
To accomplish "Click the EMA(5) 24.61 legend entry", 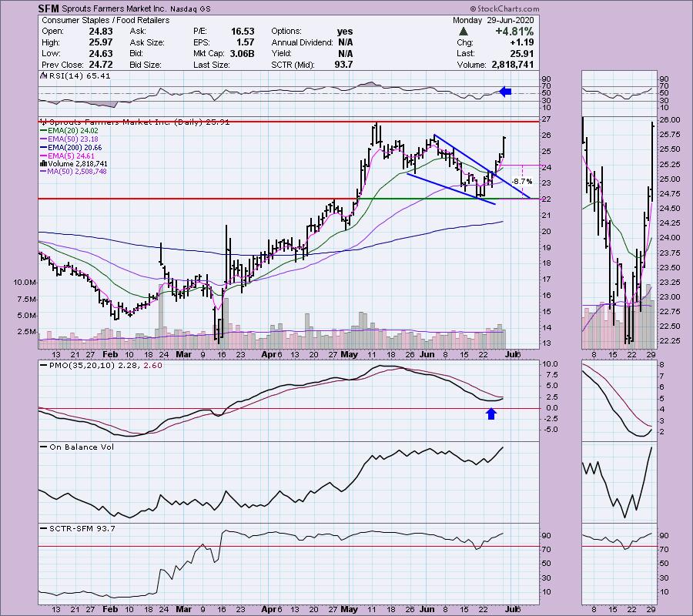I will coord(67,156).
